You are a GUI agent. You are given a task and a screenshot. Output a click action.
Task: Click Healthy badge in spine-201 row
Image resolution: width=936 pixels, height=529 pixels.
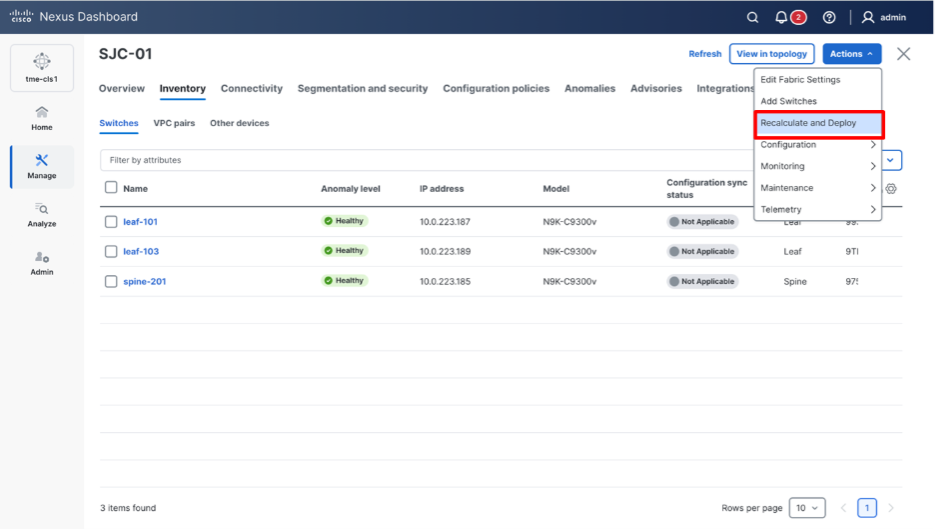[344, 281]
